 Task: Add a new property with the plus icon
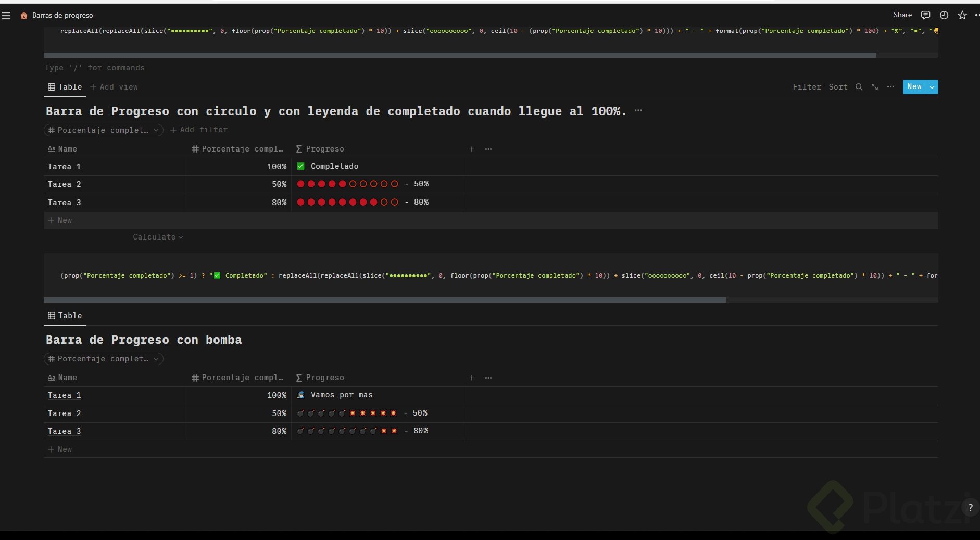(x=472, y=149)
